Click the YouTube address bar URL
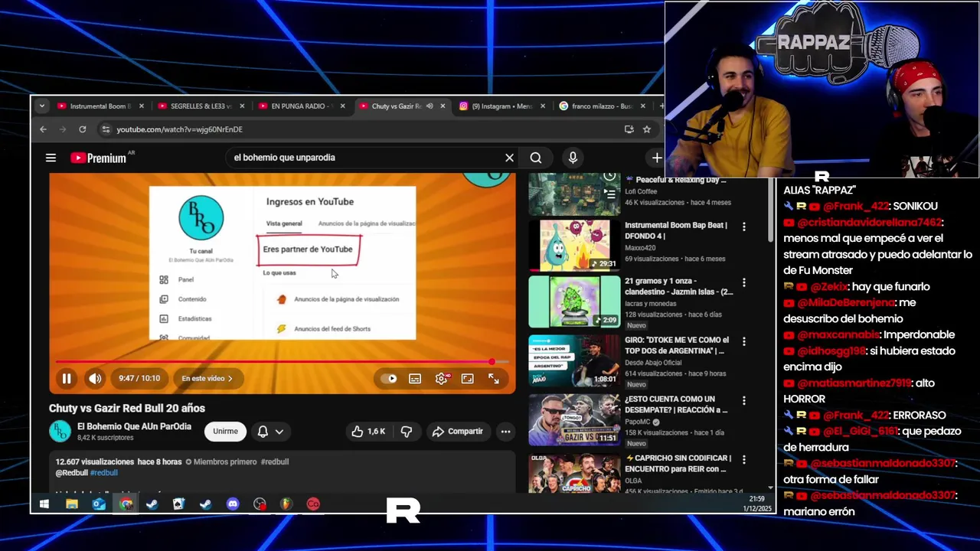The image size is (980, 551). point(179,129)
